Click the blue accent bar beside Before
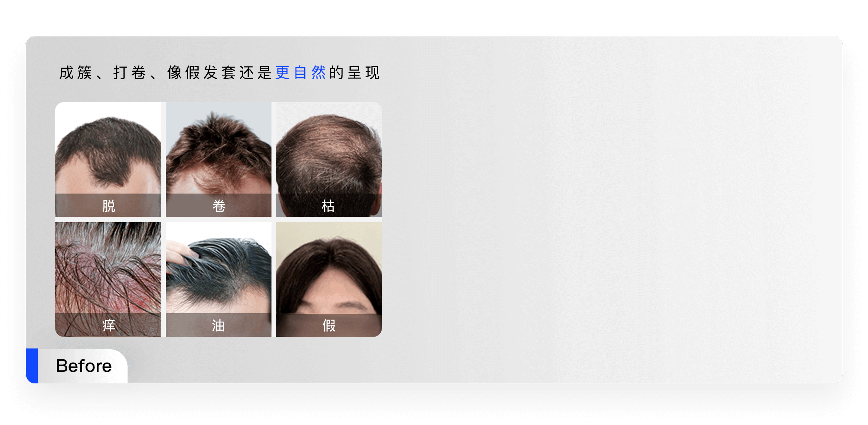Image resolution: width=868 pixels, height=425 pixels. click(32, 366)
